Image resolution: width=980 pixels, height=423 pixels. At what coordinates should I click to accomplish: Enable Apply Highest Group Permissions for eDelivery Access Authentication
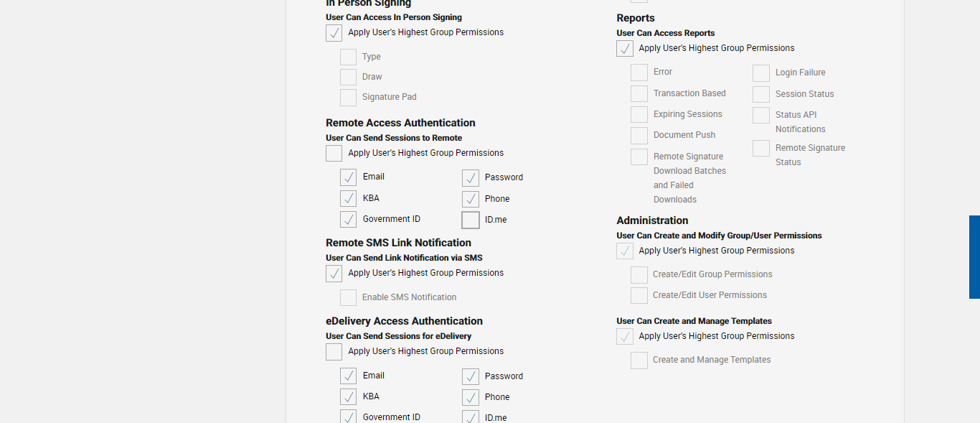tap(334, 352)
